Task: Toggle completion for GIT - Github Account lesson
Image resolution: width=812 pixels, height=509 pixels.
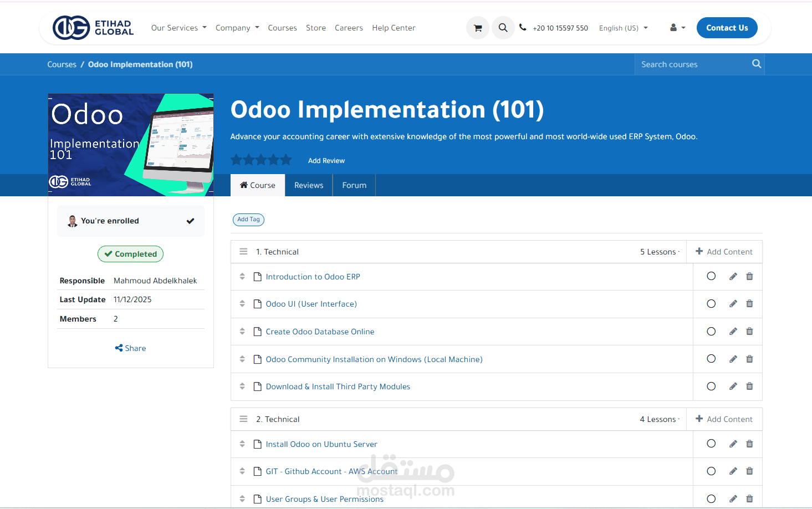Action: tap(711, 471)
